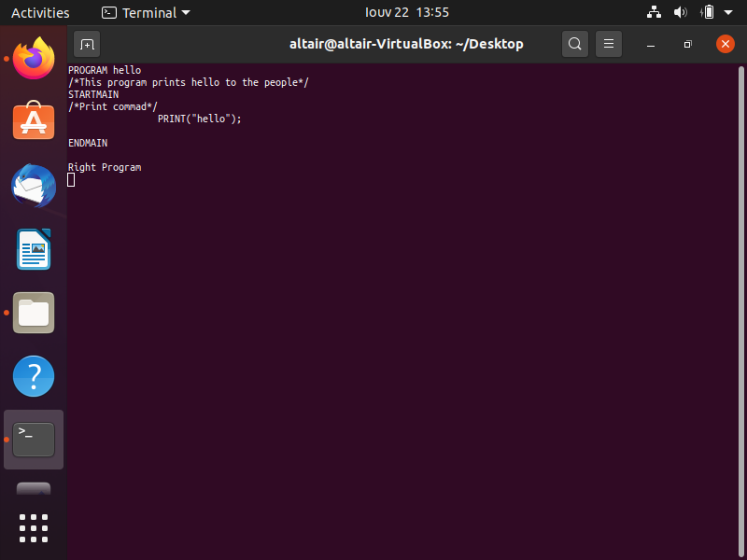This screenshot has width=747, height=560.
Task: Select the running Terminal in the dock
Action: tap(33, 439)
